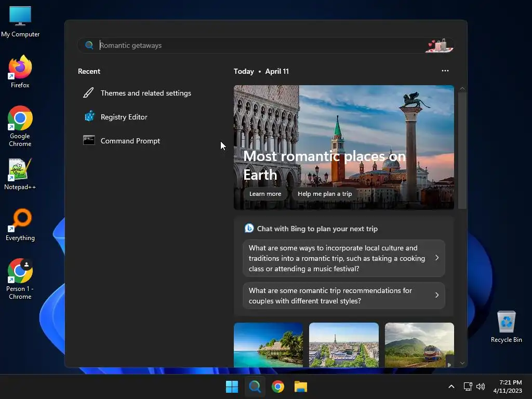The image size is (532, 399).
Task: Click chevron beside the travel styles question
Action: coord(437,295)
